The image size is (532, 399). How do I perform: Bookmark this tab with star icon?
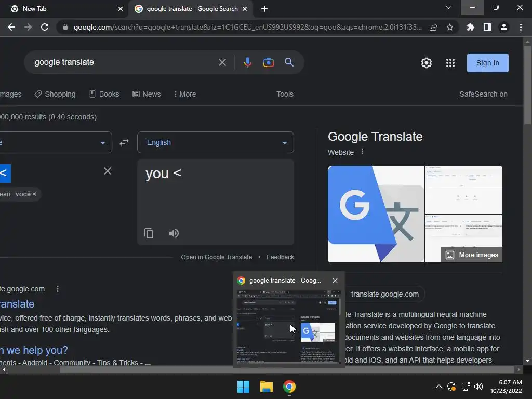coord(449,27)
